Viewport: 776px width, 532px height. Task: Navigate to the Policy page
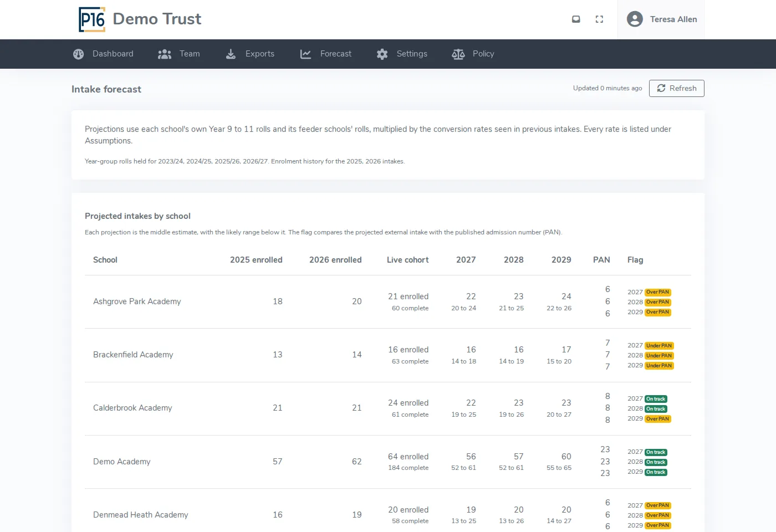473,54
